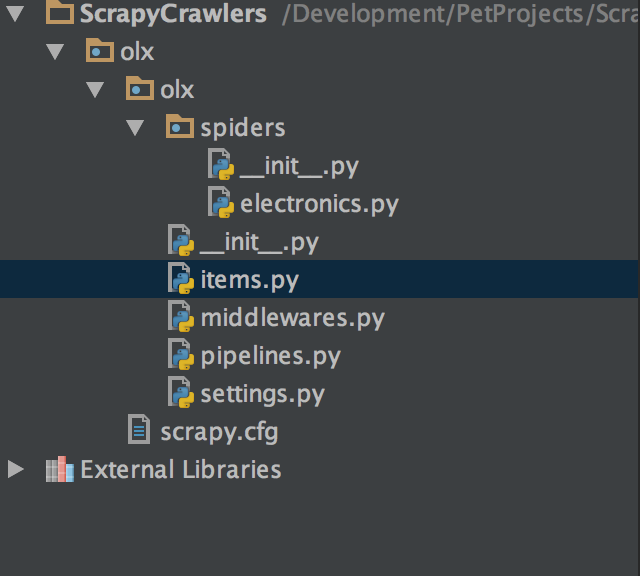Viewport: 640px width, 576px height.
Task: Collapse the top-level olx folder arrow
Action: point(55,52)
